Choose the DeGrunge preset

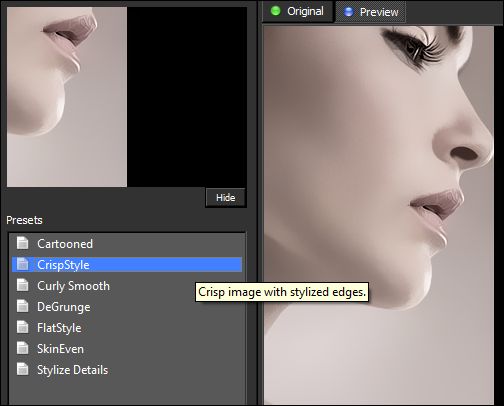tap(127, 307)
